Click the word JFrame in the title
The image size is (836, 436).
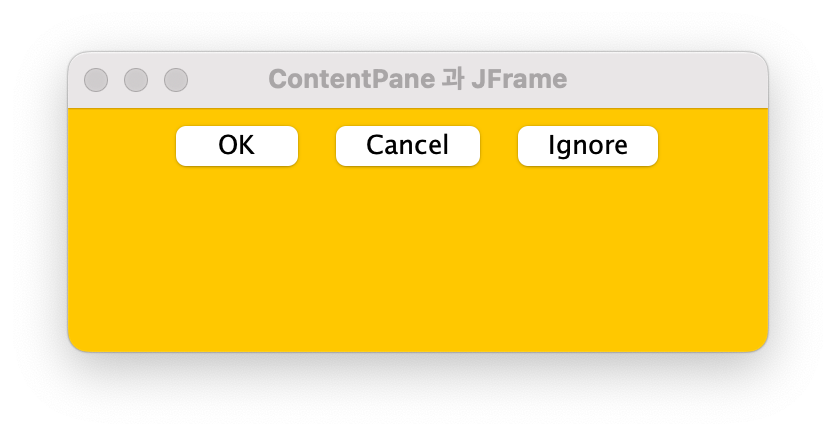(519, 79)
